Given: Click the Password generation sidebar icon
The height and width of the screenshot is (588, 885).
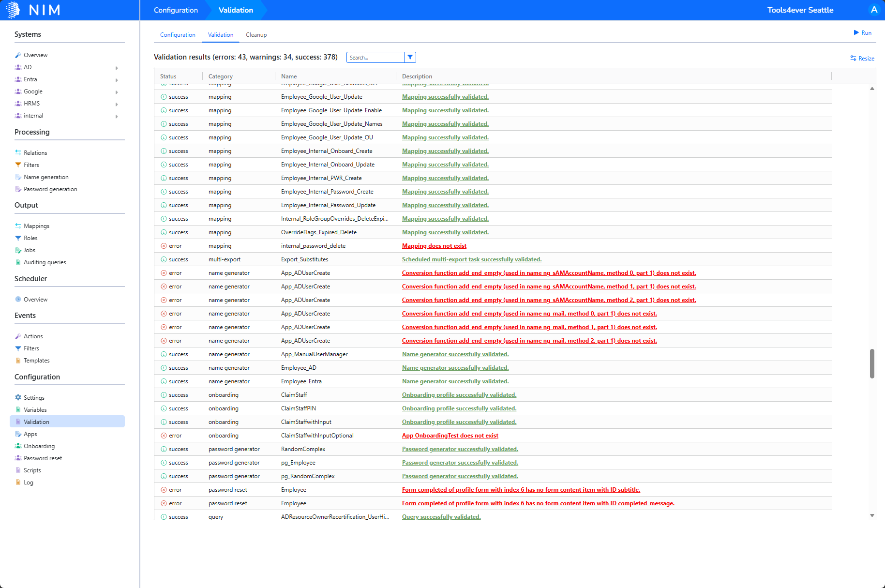Looking at the screenshot, I should 18,189.
